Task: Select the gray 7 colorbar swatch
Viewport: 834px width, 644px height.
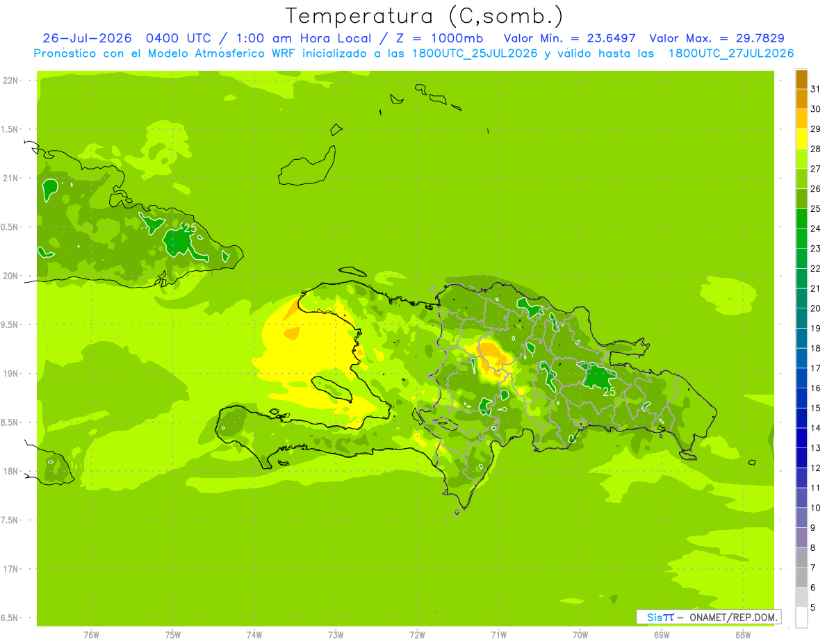Action: 801,558
